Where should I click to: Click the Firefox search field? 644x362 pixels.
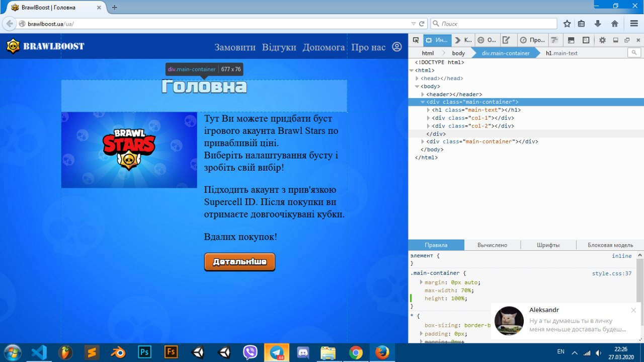click(494, 24)
